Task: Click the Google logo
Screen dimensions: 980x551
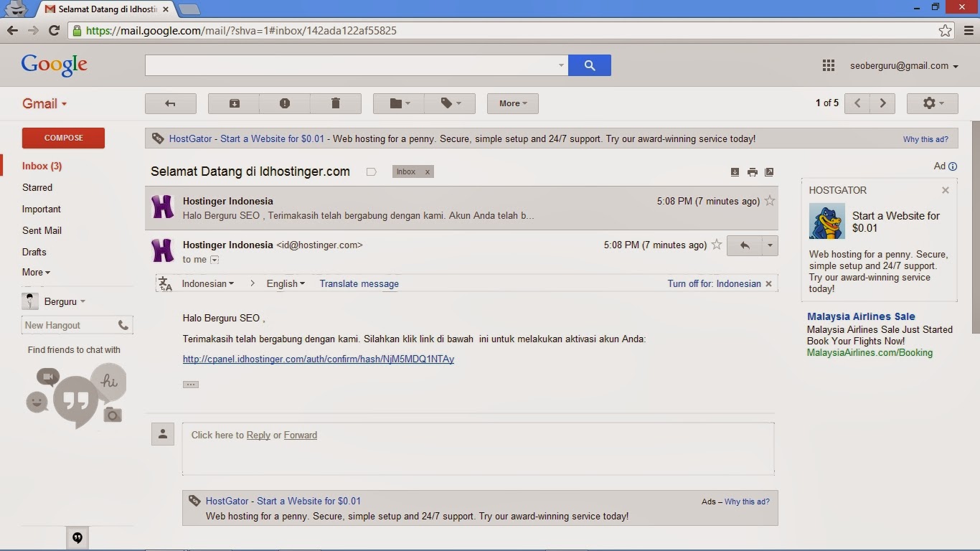Action: (x=55, y=65)
